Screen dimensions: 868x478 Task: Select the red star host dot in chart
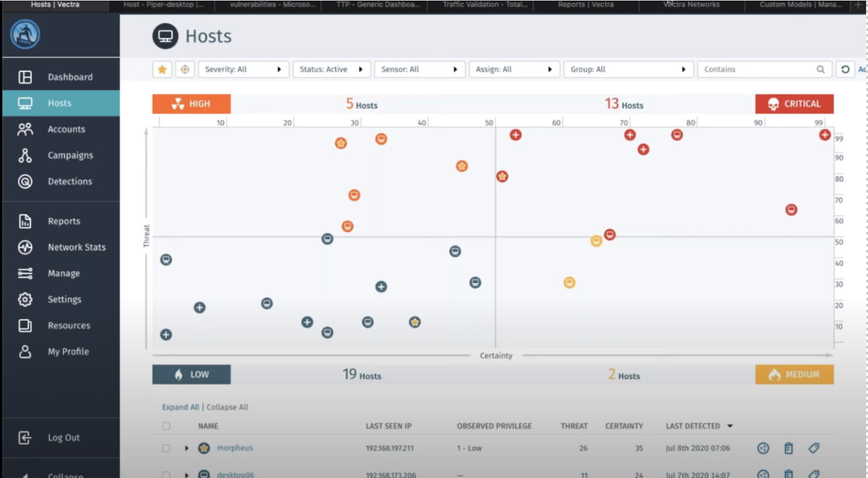coord(502,176)
